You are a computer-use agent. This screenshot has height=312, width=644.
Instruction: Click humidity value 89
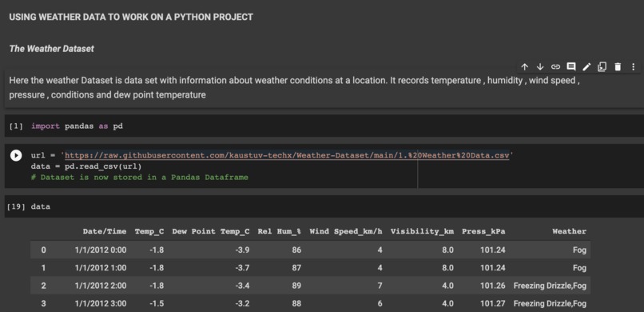coord(296,286)
